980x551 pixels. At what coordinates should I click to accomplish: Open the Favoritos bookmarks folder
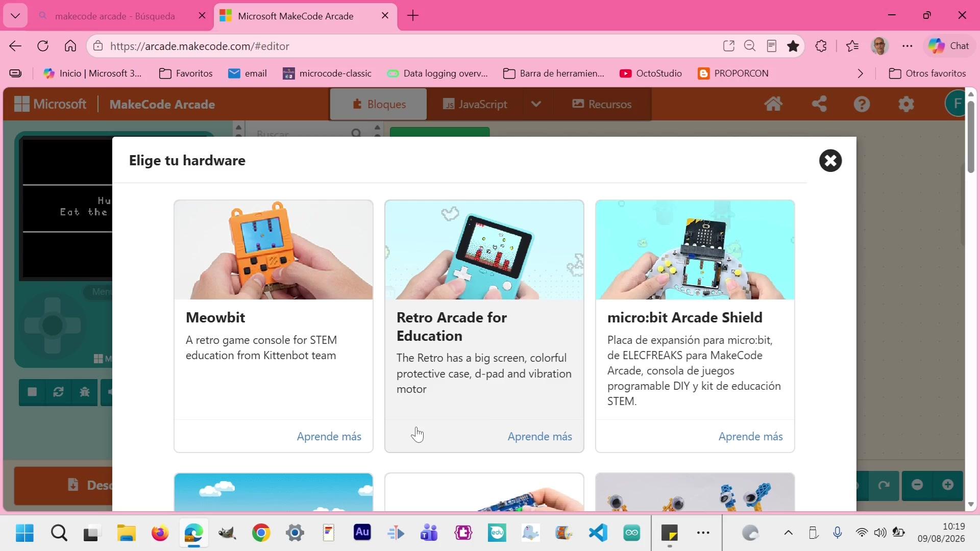click(x=186, y=73)
